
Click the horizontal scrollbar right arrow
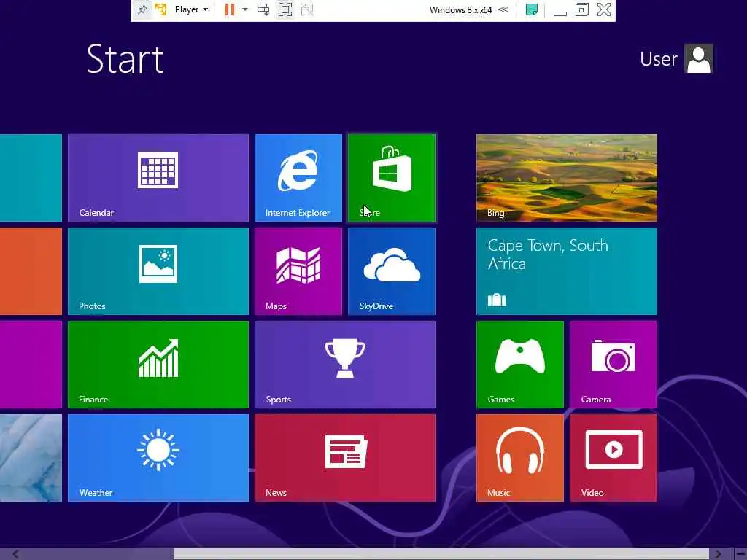pos(719,554)
